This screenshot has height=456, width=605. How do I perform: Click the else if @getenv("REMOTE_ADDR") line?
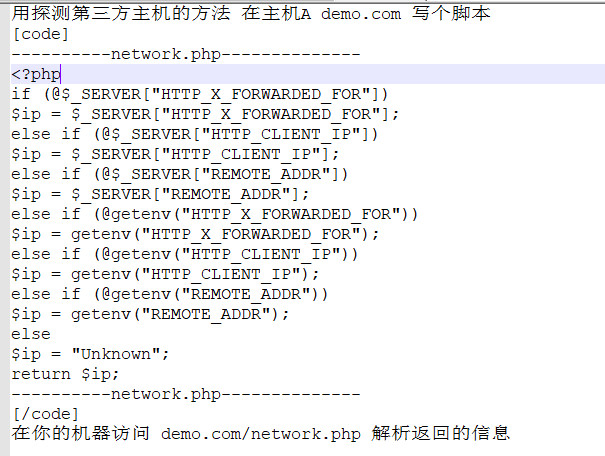170,294
